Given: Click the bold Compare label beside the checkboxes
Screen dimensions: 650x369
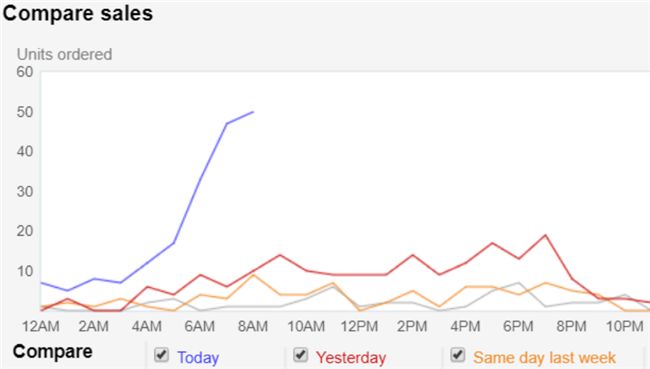Looking at the screenshot, I should pyautogui.click(x=53, y=352).
